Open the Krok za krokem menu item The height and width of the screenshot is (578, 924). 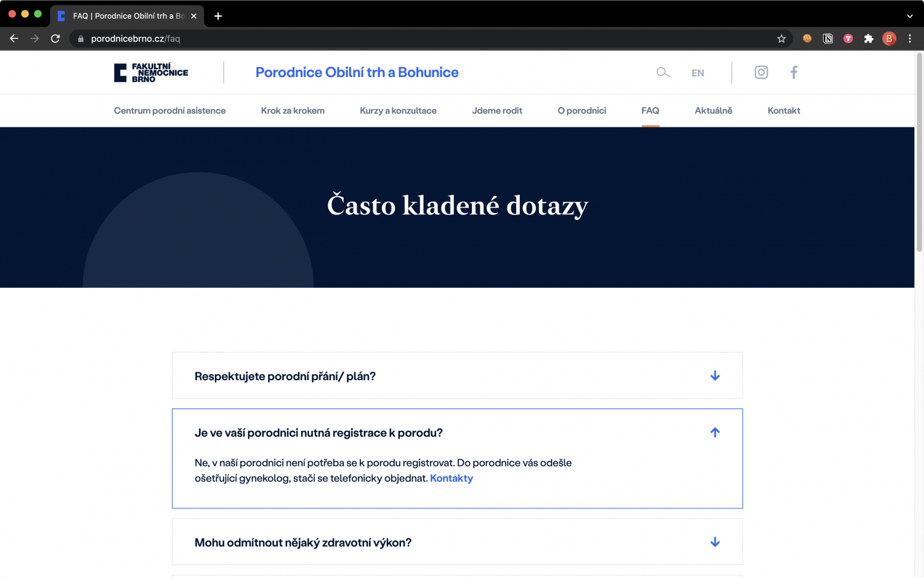coord(293,111)
